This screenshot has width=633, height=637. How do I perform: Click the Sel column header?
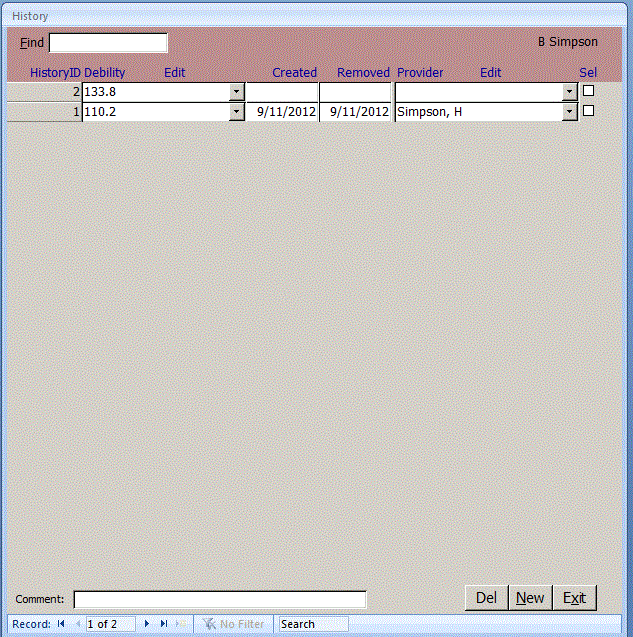(x=588, y=73)
